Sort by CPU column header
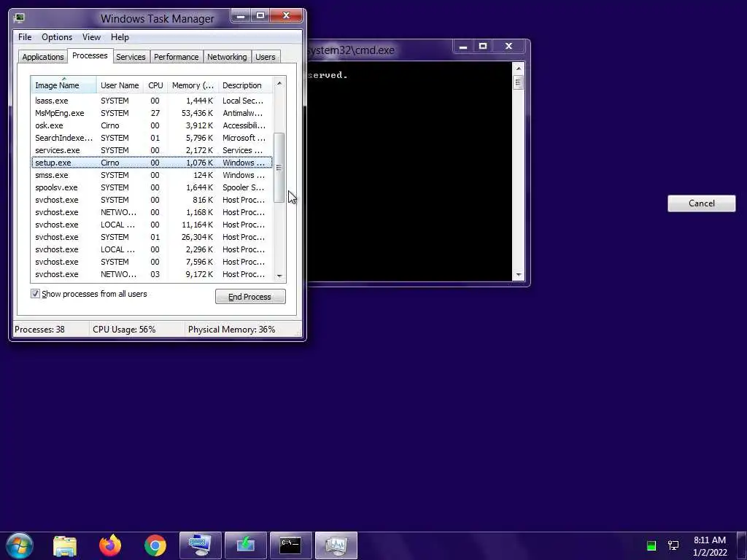 click(156, 85)
